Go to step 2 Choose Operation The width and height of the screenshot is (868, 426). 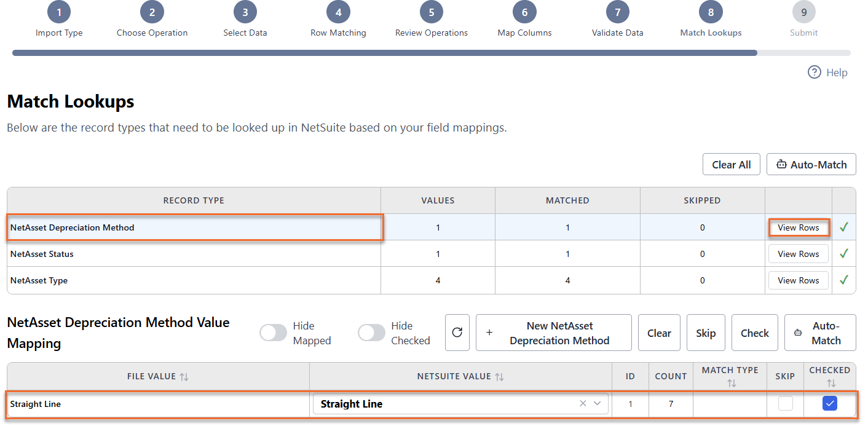click(x=152, y=19)
